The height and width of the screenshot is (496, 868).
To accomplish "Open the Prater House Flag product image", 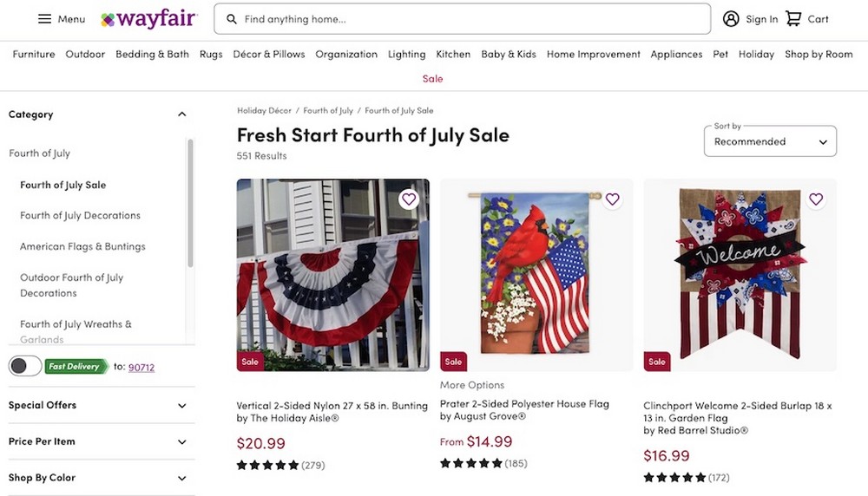I will click(536, 276).
